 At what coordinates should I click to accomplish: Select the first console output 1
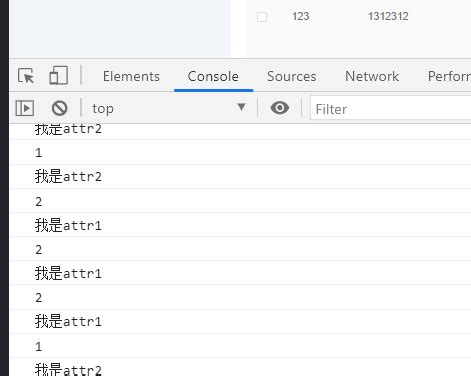pyautogui.click(x=39, y=153)
